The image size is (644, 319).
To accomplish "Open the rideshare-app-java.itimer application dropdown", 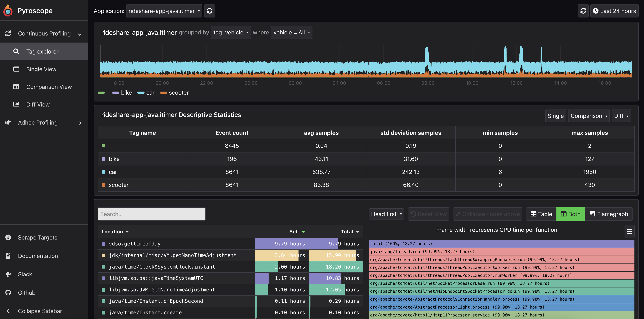I will click(x=164, y=11).
